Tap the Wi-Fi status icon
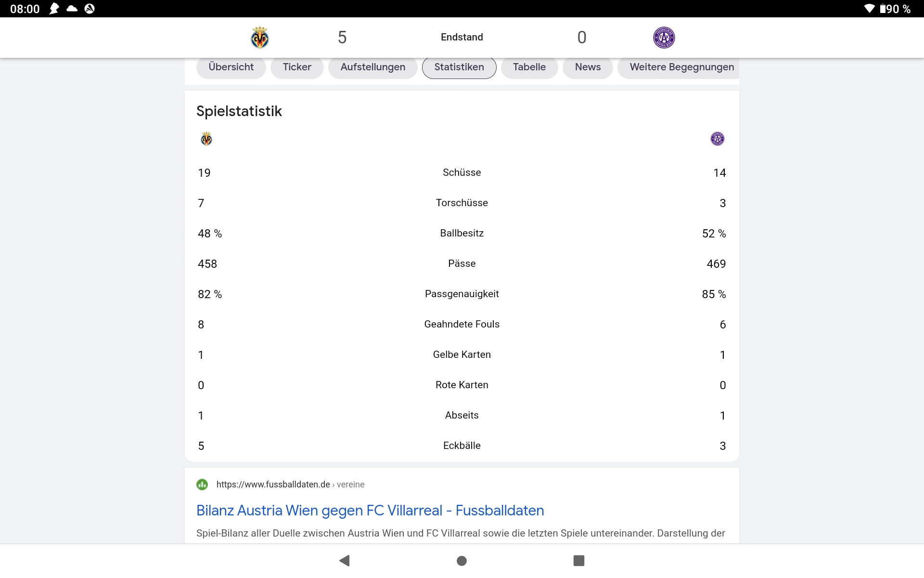Screen dimensions: 924x578 tap(869, 9)
